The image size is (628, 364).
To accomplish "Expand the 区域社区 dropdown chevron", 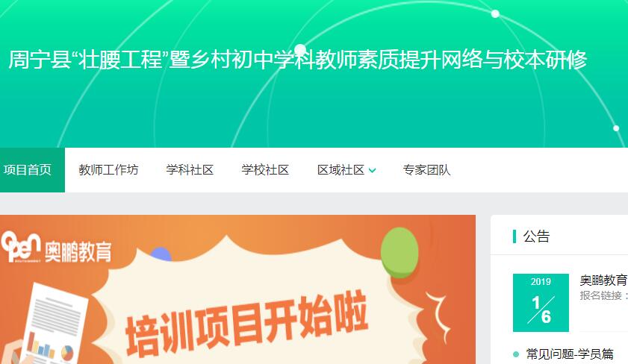I will pyautogui.click(x=372, y=171).
